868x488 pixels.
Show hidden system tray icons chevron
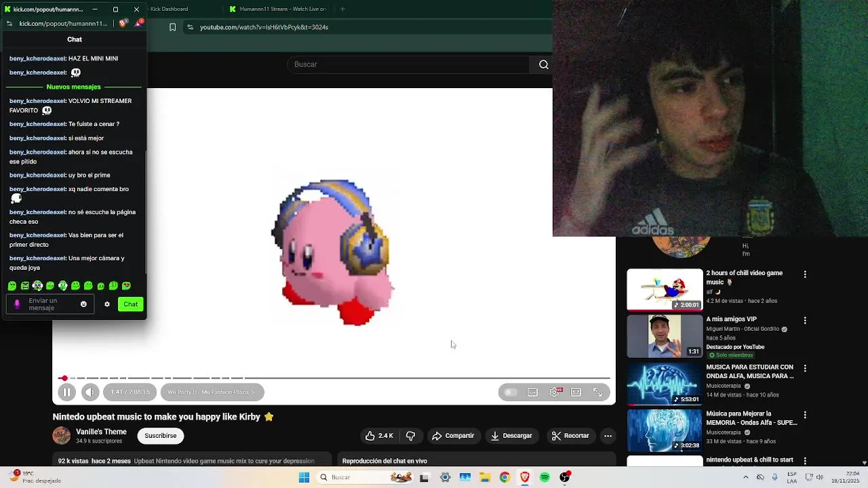click(x=745, y=477)
